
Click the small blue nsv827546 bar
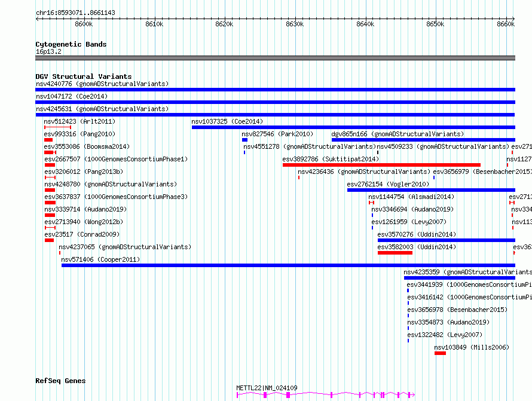244,140
